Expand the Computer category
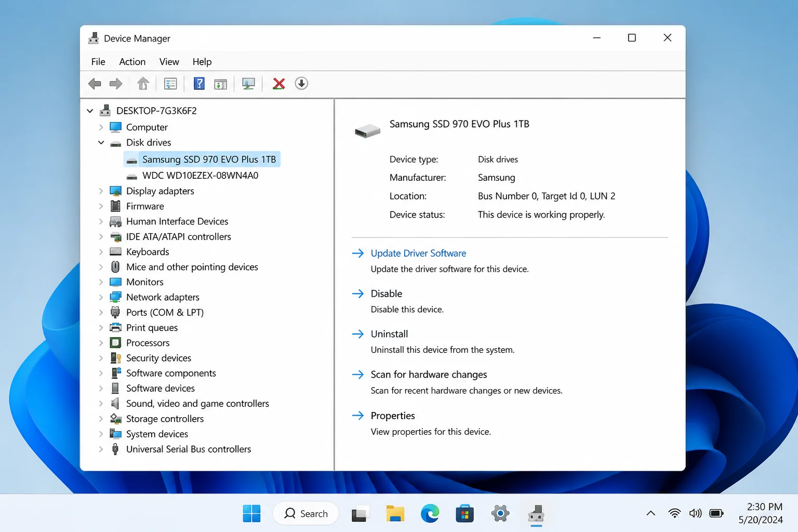798x532 pixels. [101, 127]
